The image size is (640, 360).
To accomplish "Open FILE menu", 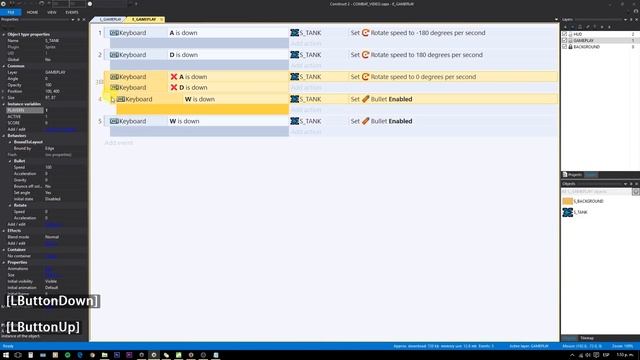I will click(x=11, y=12).
